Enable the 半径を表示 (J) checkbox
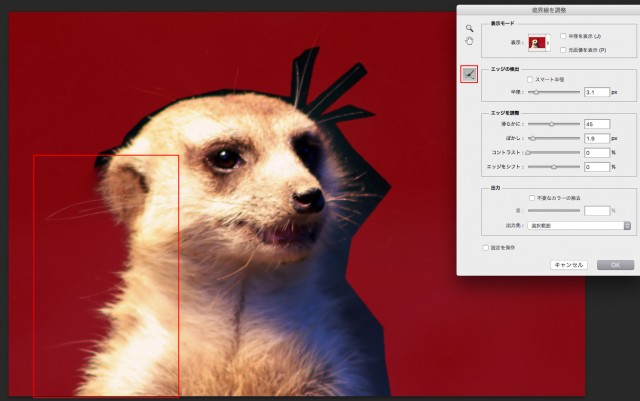 point(563,35)
